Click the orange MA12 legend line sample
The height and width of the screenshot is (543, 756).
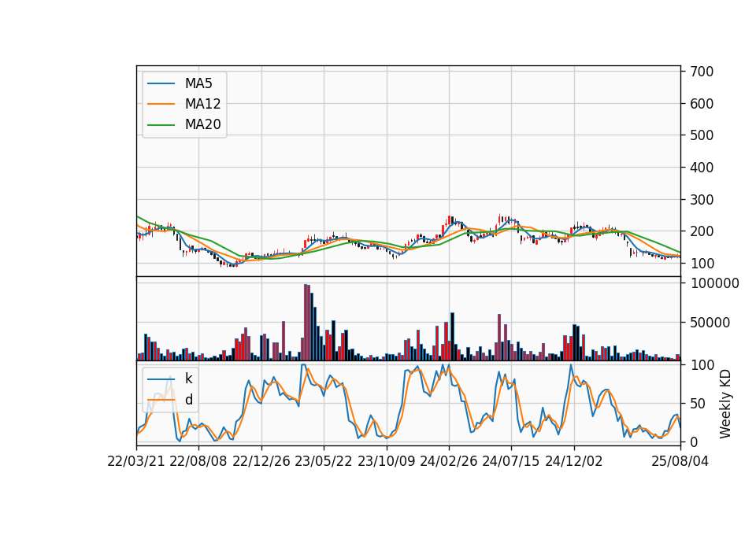click(161, 104)
